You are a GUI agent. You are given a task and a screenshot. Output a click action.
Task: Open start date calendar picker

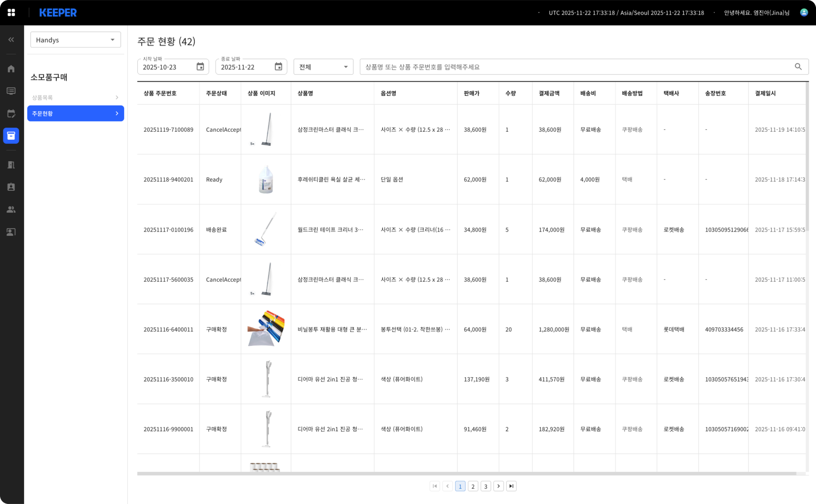(x=200, y=67)
